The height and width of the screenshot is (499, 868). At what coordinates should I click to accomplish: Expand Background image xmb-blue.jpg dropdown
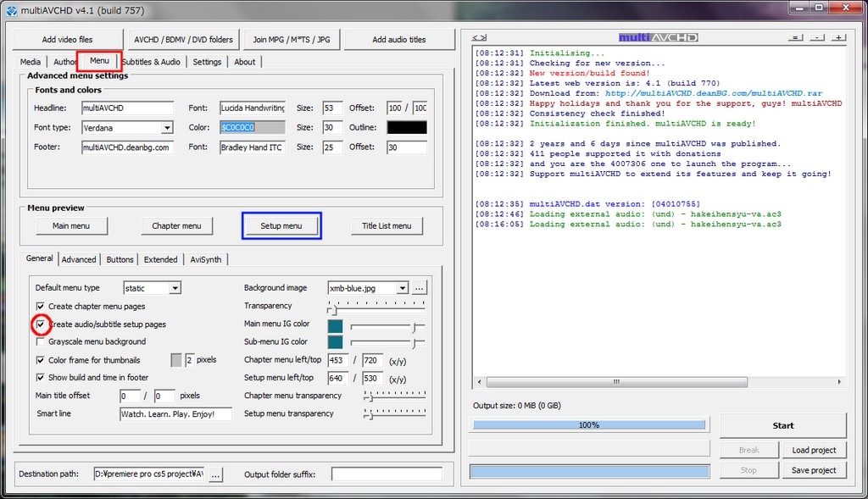402,288
